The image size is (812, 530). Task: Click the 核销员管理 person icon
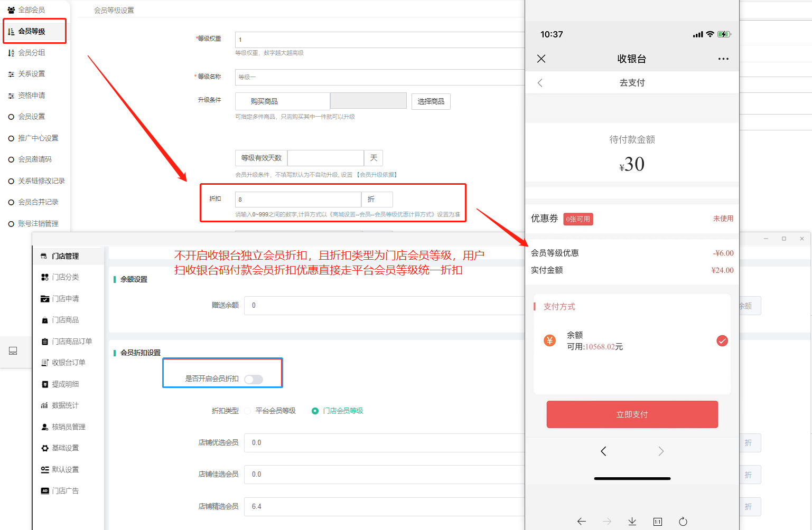point(45,427)
